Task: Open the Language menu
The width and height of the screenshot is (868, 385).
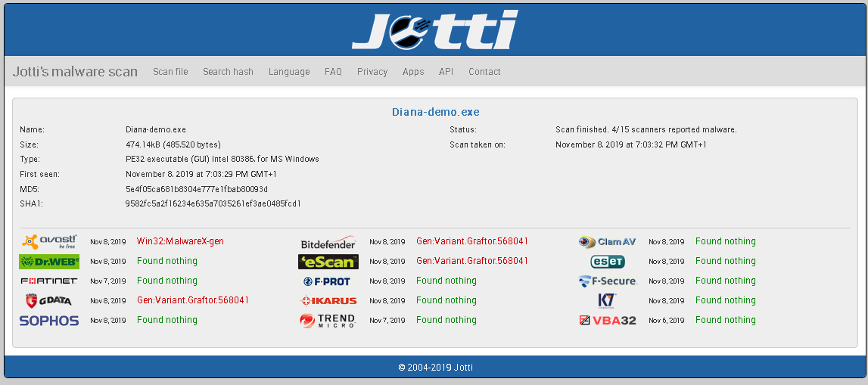Action: 289,71
